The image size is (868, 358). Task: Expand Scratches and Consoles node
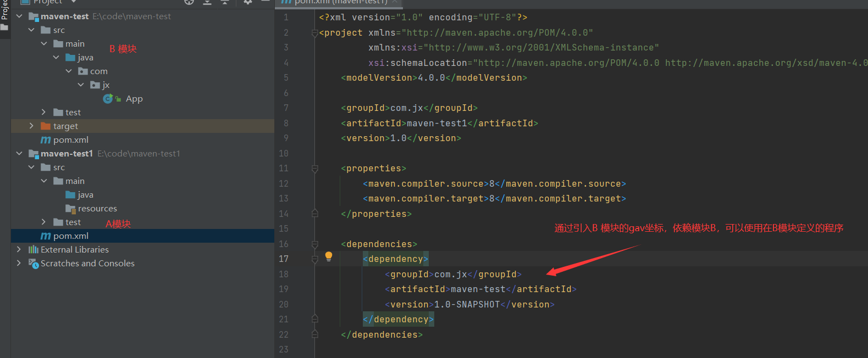[19, 264]
